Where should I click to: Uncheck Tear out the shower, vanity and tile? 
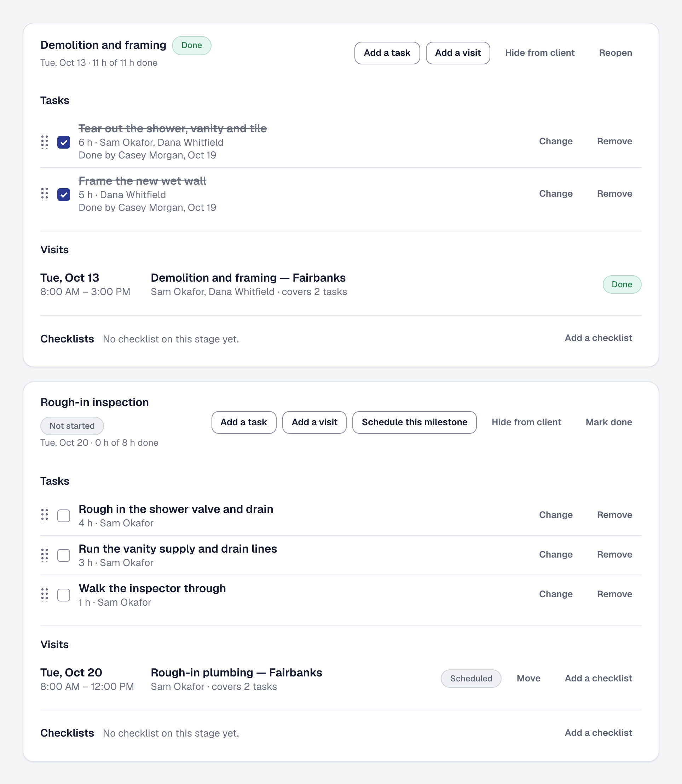tap(64, 142)
